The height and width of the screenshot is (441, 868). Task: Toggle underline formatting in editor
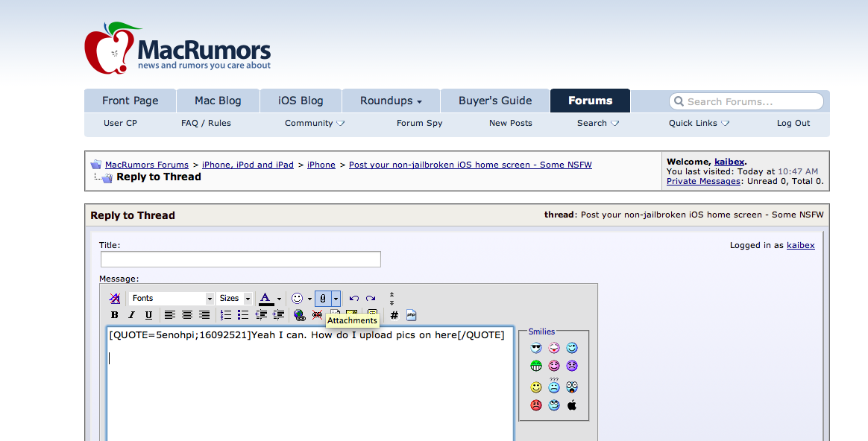point(148,315)
